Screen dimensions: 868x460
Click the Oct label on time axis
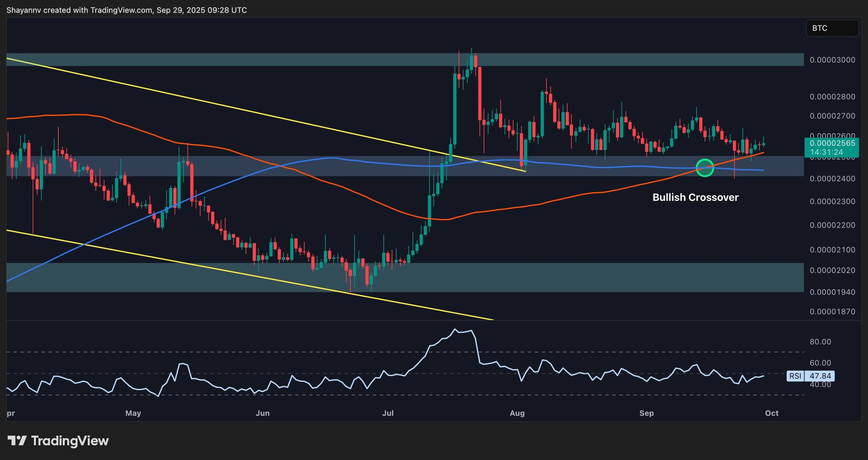pyautogui.click(x=772, y=413)
